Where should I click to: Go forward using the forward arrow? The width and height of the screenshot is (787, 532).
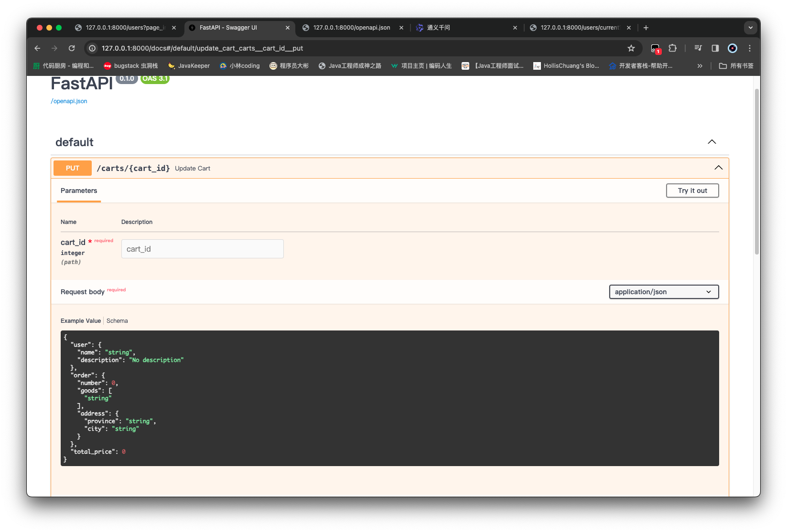pyautogui.click(x=54, y=48)
